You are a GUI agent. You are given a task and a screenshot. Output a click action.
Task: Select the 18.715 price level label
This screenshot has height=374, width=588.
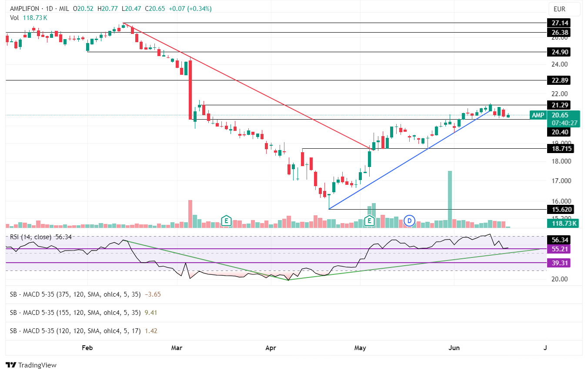(560, 148)
